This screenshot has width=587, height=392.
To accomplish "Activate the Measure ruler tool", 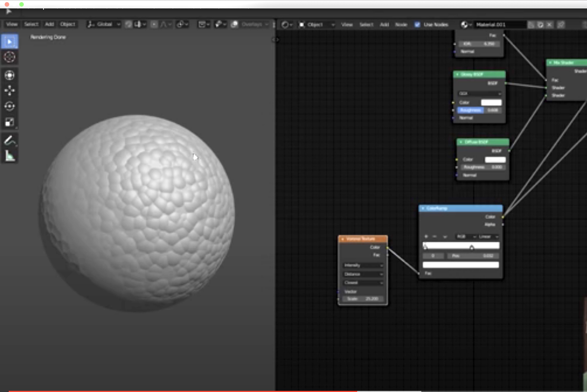I will coord(9,156).
